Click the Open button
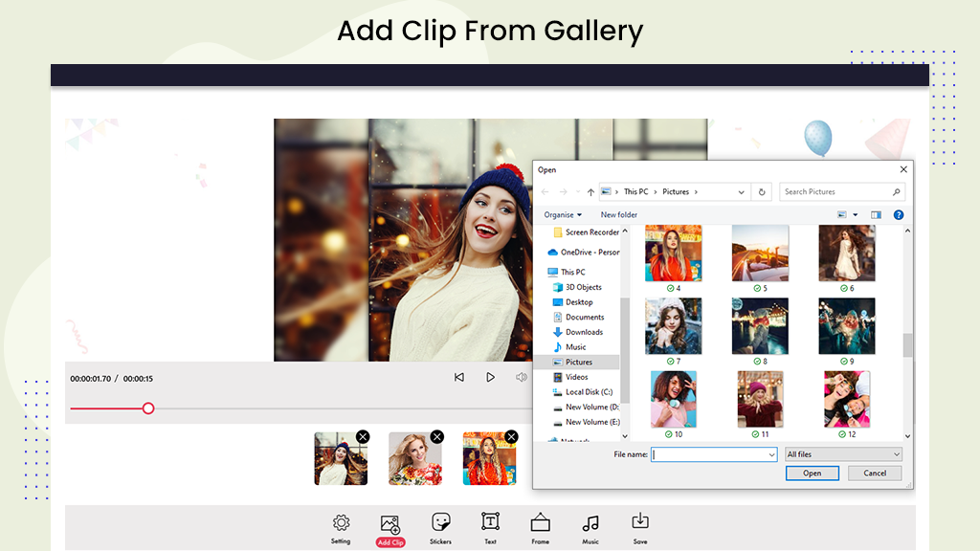The height and width of the screenshot is (551, 980). [812, 474]
